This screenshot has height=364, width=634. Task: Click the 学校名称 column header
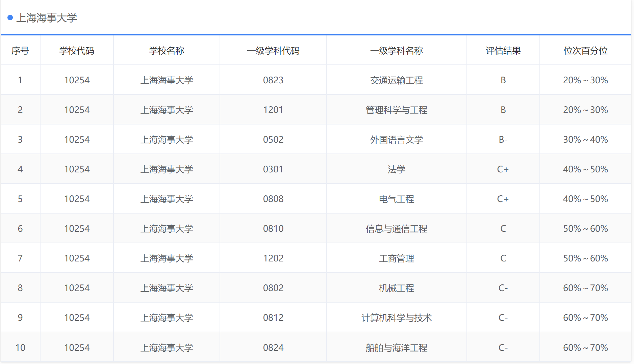(x=167, y=51)
